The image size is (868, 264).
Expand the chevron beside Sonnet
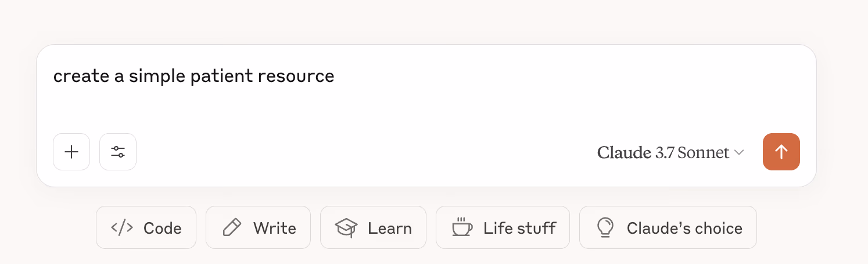pyautogui.click(x=739, y=153)
